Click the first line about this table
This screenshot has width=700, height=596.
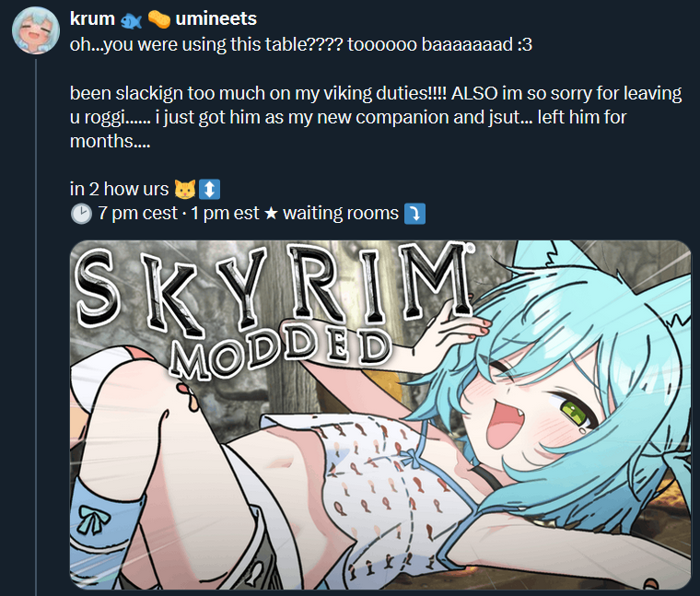(301, 44)
